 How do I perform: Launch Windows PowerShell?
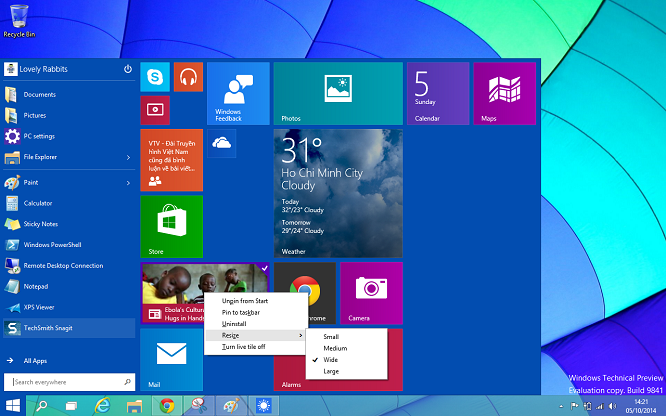[69, 245]
